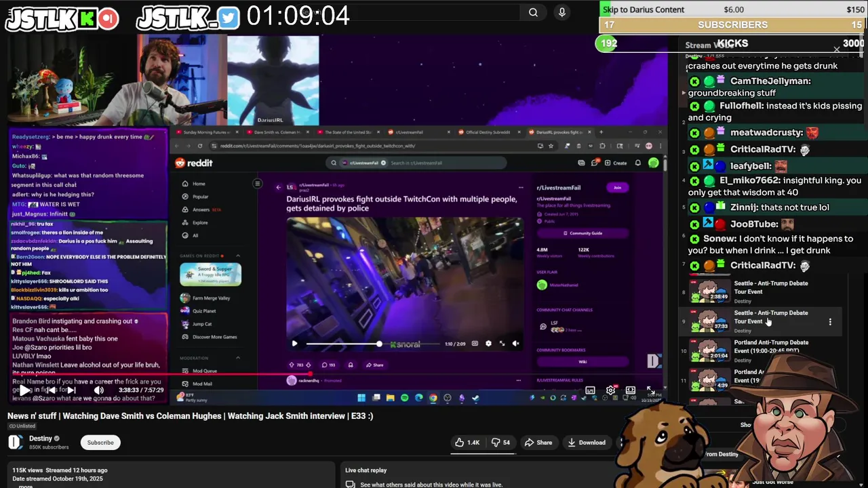Switch to Official Destiny Subreddit browser tab
Image resolution: width=868 pixels, height=488 pixels.
coord(487,132)
